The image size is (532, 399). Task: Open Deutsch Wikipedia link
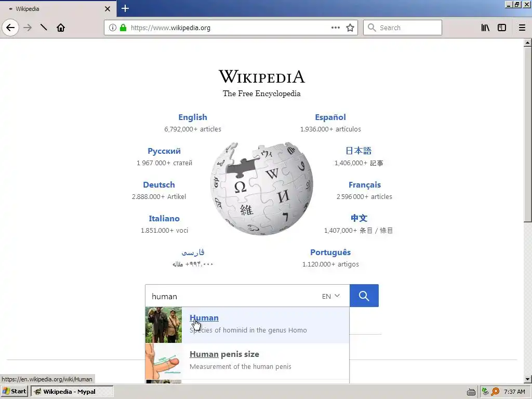tap(159, 184)
